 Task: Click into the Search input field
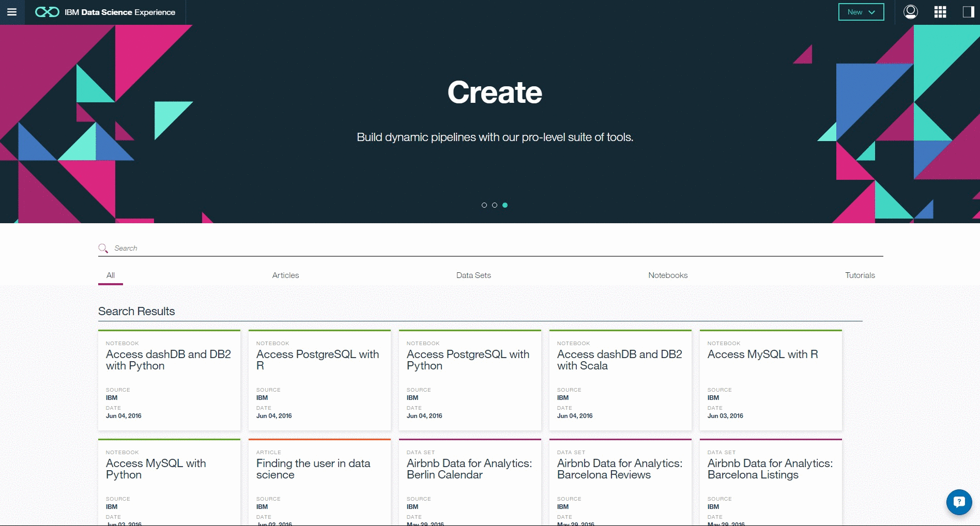(x=491, y=249)
